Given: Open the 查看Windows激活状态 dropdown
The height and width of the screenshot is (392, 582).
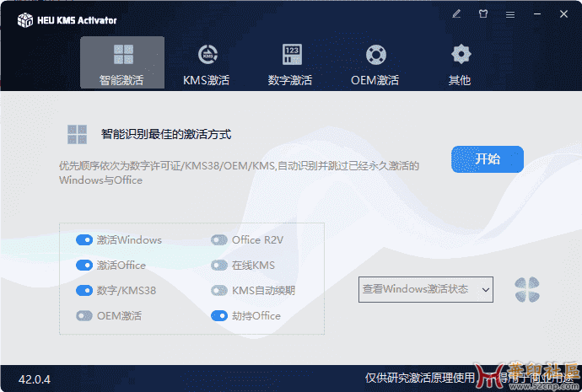Looking at the screenshot, I should [x=426, y=289].
